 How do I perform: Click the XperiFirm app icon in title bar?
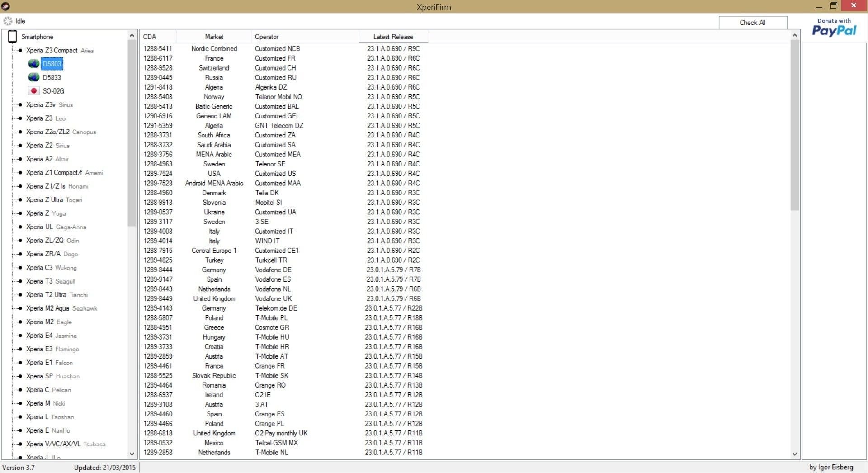(x=5, y=6)
